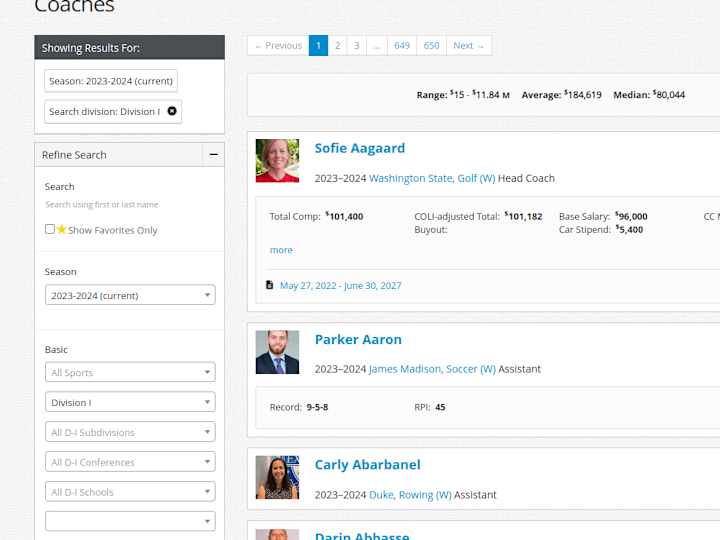Screen dimensions: 720x540
Task: Open the All D-I Conferences dropdown
Action: 130,462
